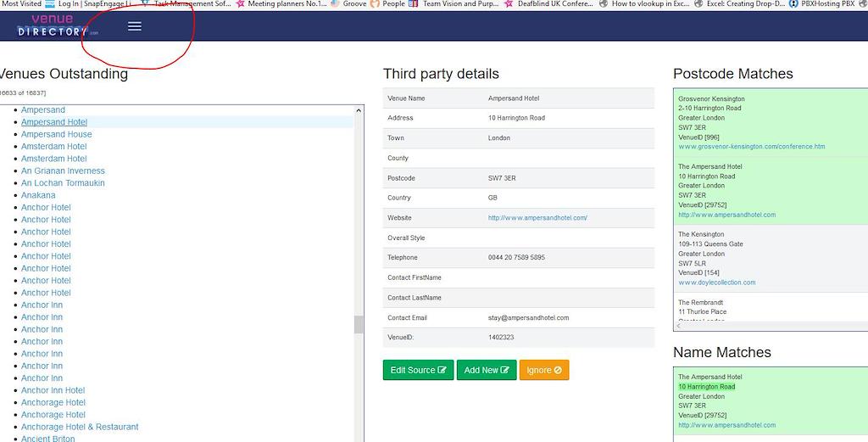This screenshot has height=442, width=868.
Task: Click the Venue Directory logo
Action: [57, 25]
